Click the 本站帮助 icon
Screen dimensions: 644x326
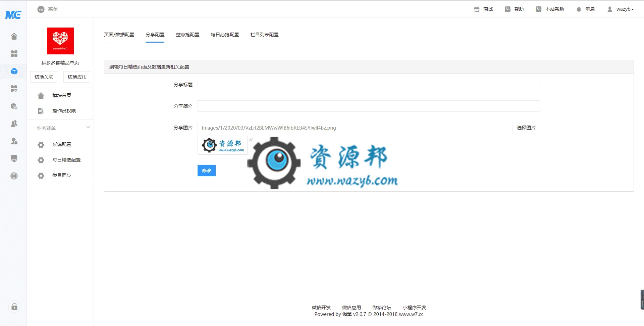coord(538,9)
